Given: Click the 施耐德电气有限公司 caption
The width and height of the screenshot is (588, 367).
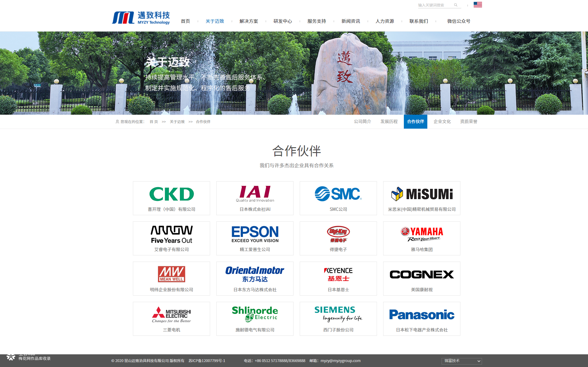Looking at the screenshot, I should tap(255, 330).
